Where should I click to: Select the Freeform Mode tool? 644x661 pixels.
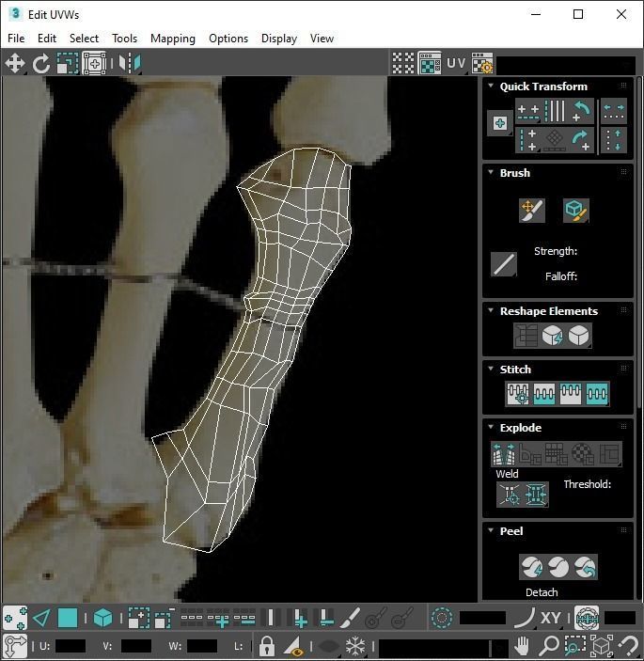coord(94,63)
